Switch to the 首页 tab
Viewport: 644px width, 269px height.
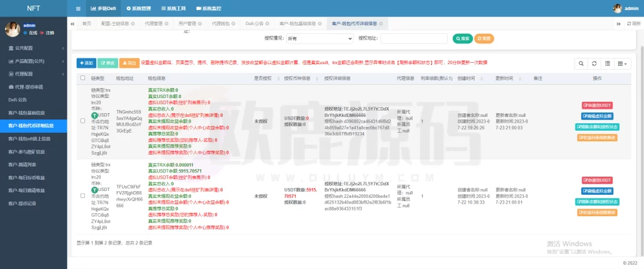[x=87, y=24]
